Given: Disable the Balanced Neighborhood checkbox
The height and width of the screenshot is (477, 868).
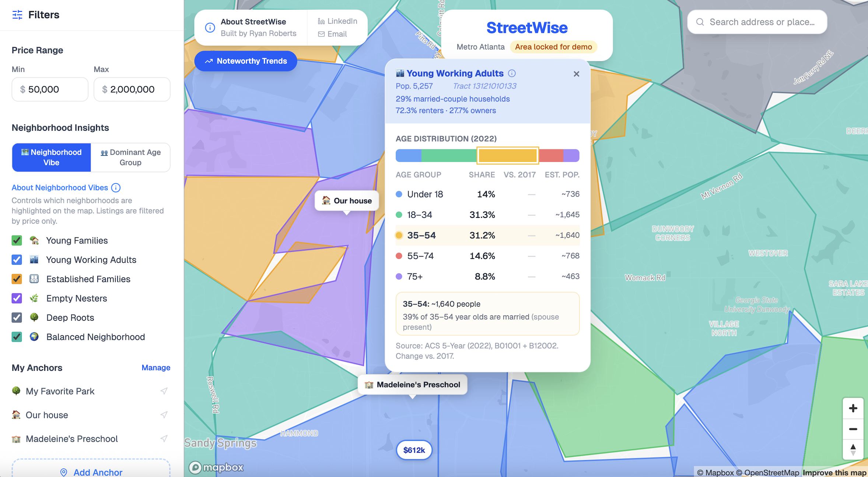Looking at the screenshot, I should [x=17, y=337].
